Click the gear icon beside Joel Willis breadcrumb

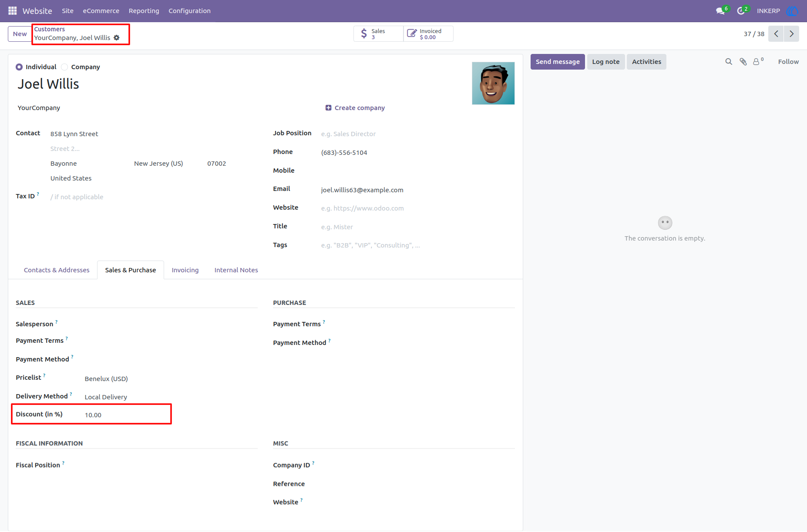click(x=117, y=38)
